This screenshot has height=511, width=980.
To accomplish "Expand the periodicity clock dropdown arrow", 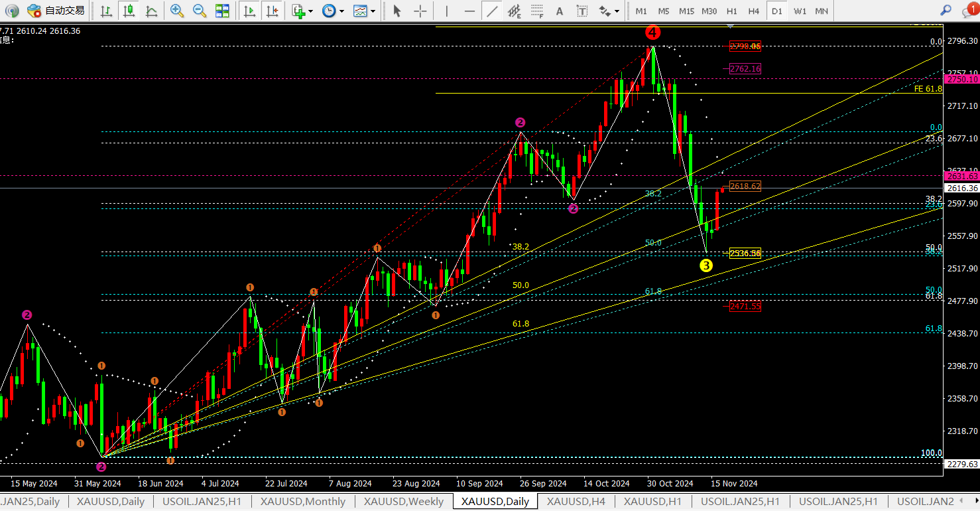I will click(341, 11).
